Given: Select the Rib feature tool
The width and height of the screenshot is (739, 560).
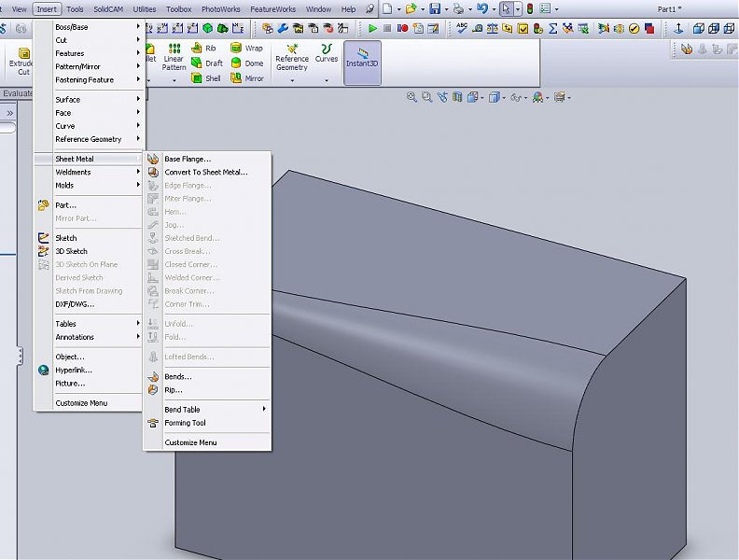Looking at the screenshot, I should [x=204, y=48].
